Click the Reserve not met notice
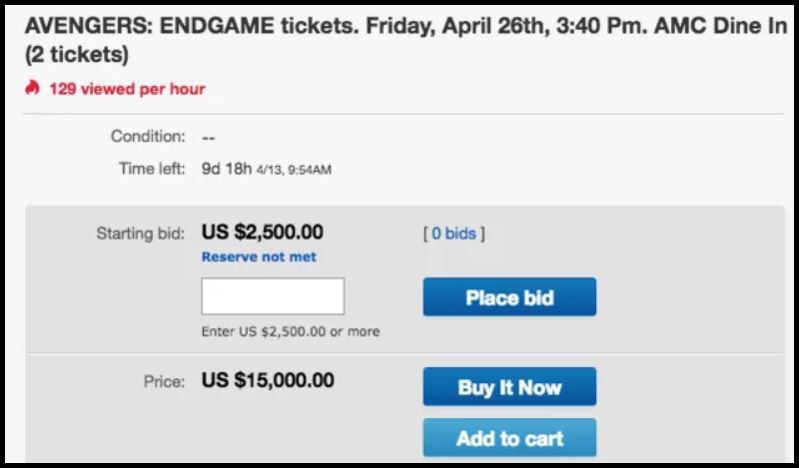 pyautogui.click(x=259, y=257)
